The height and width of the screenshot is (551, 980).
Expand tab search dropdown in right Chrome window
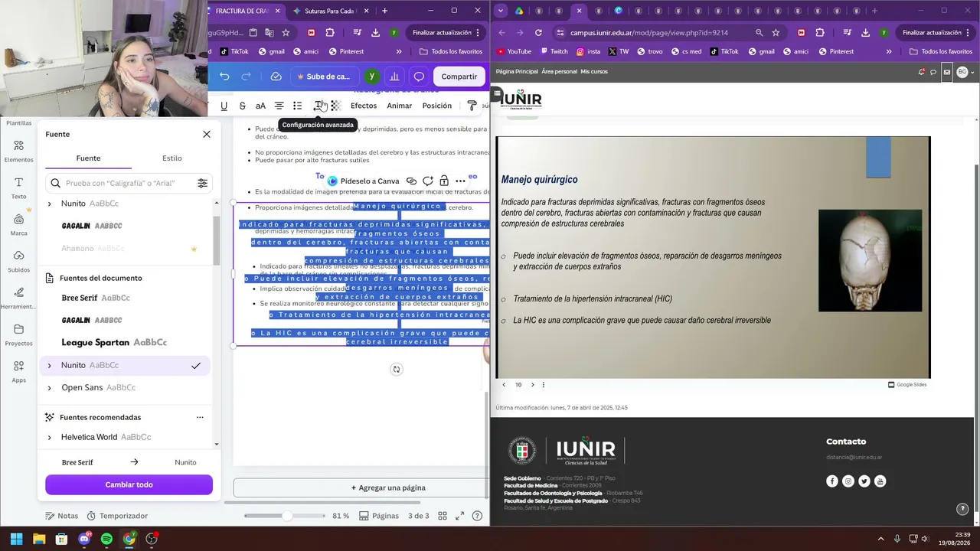pos(500,11)
